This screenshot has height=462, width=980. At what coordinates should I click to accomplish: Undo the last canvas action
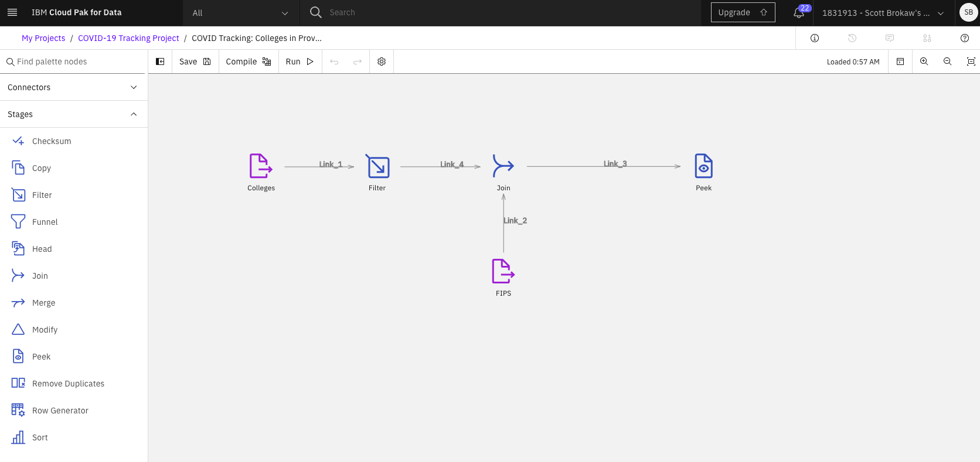pyautogui.click(x=334, y=61)
